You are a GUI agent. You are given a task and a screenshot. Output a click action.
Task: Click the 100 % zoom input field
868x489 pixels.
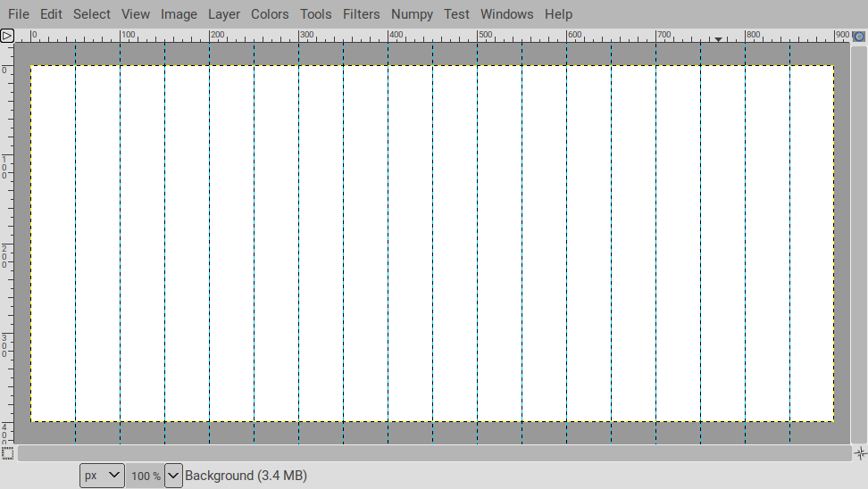[x=145, y=476]
